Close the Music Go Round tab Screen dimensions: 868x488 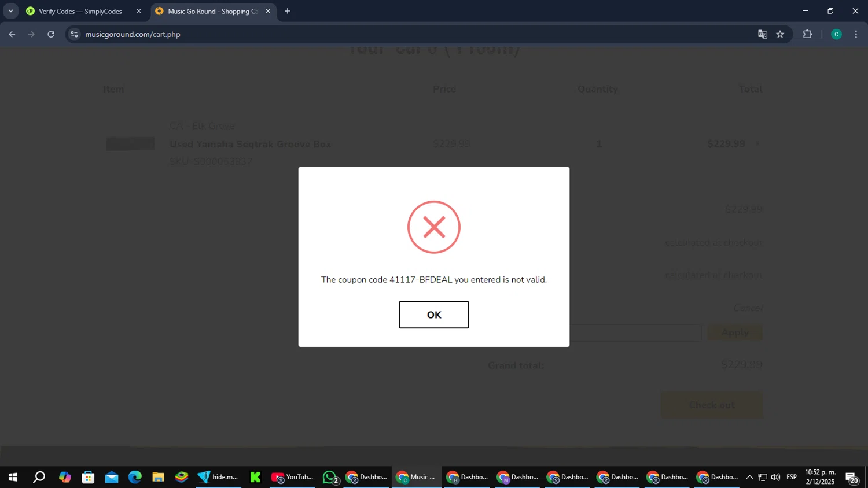268,11
